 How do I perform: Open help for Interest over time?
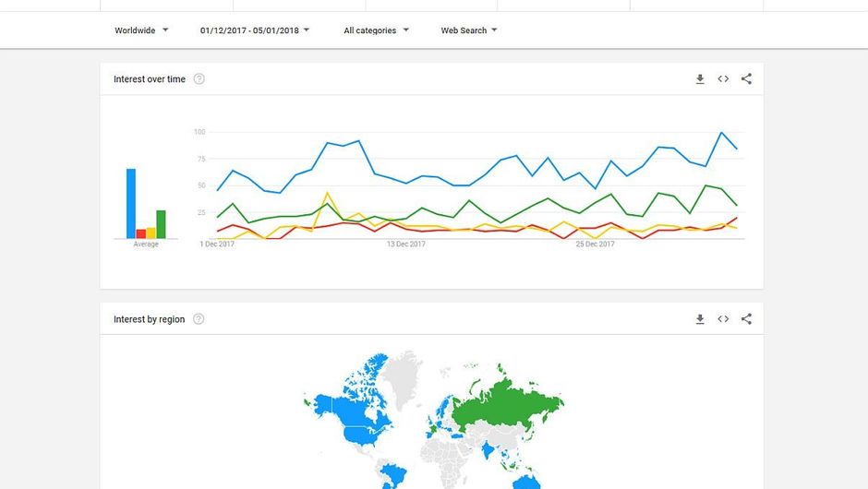pos(199,79)
